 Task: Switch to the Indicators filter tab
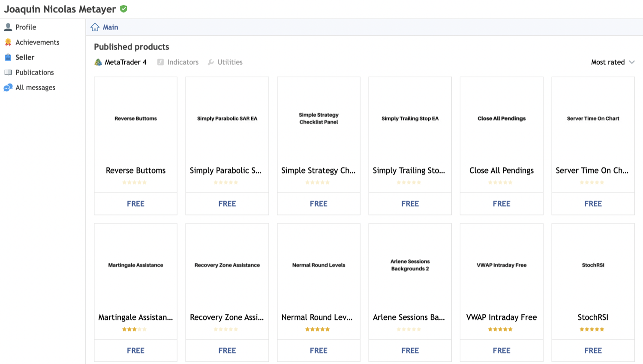(183, 62)
